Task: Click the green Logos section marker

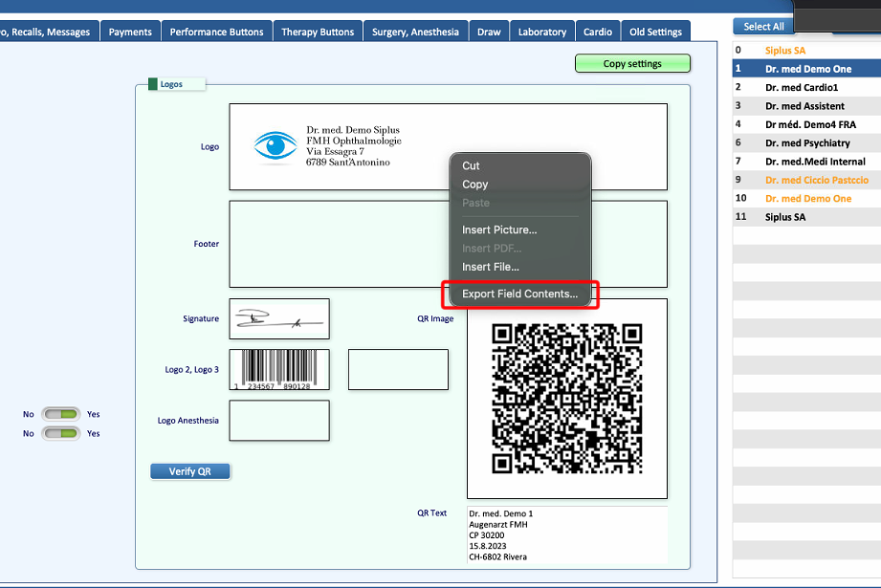Action: [153, 84]
